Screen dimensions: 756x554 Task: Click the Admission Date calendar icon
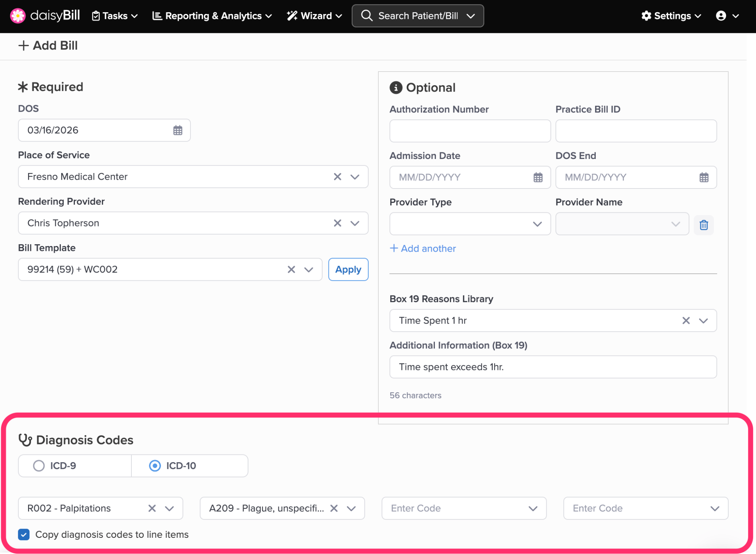click(x=538, y=177)
